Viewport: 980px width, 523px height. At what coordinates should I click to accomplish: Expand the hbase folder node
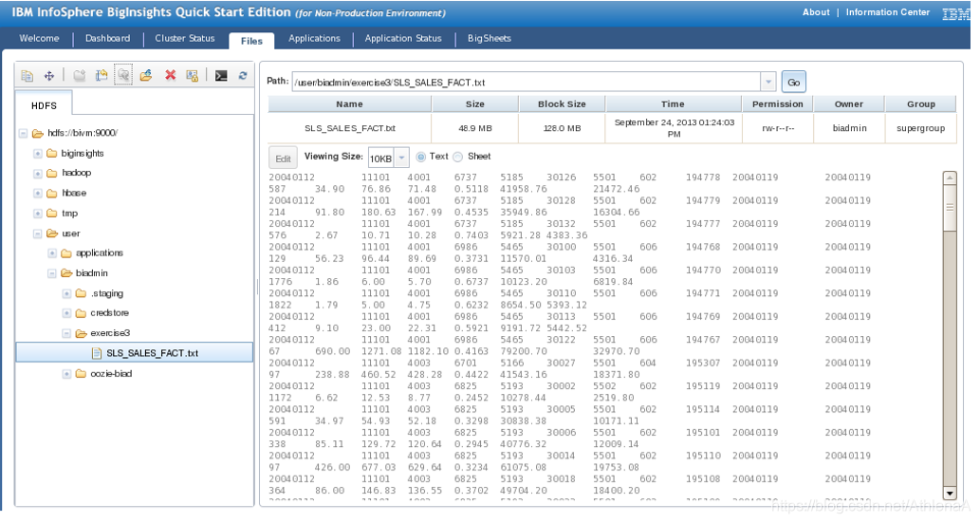pos(38,194)
